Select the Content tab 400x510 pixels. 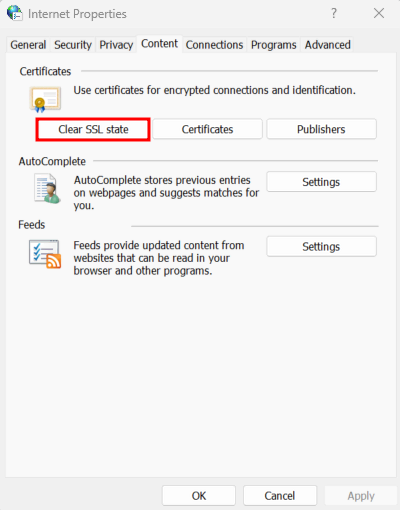[159, 44]
